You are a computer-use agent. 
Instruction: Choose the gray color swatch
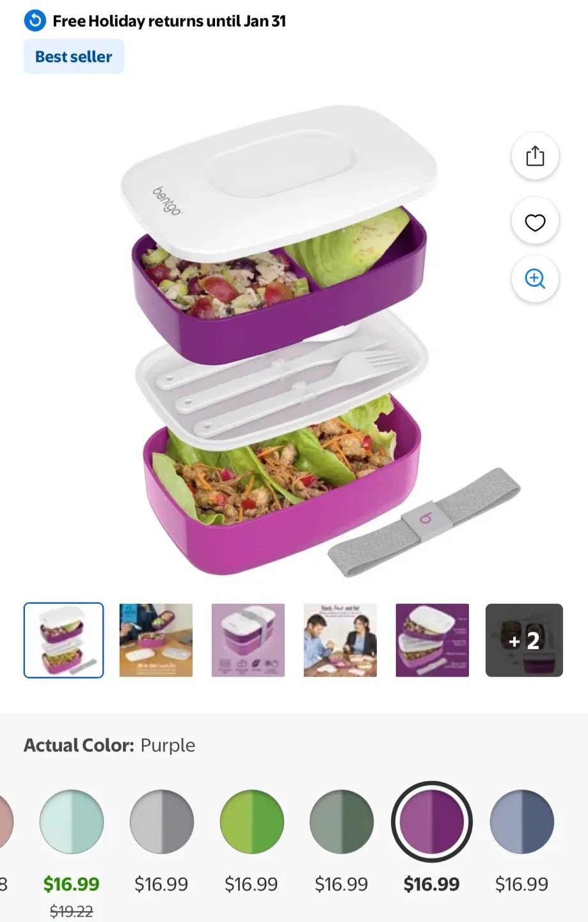click(162, 821)
